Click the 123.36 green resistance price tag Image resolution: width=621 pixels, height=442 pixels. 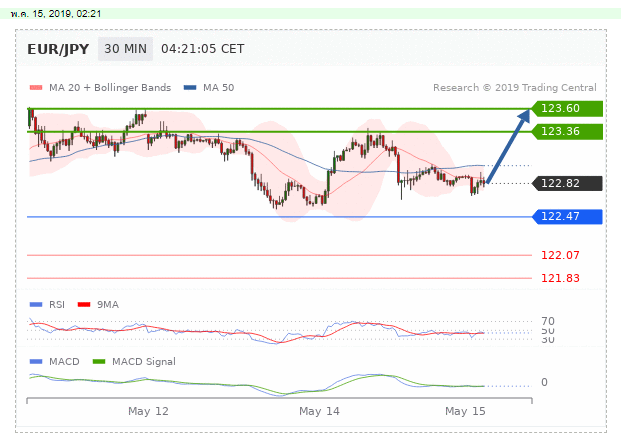567,131
